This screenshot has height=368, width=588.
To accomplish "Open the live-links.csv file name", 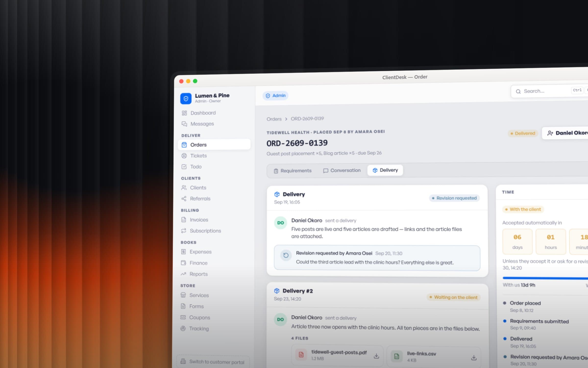I will [x=421, y=354].
